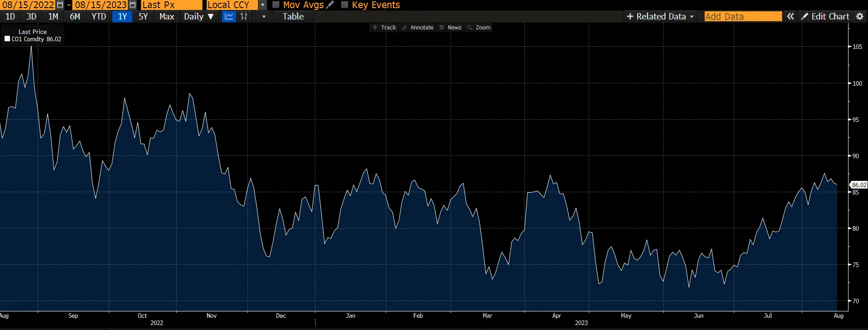Open the Related Data dropdown

click(x=660, y=16)
